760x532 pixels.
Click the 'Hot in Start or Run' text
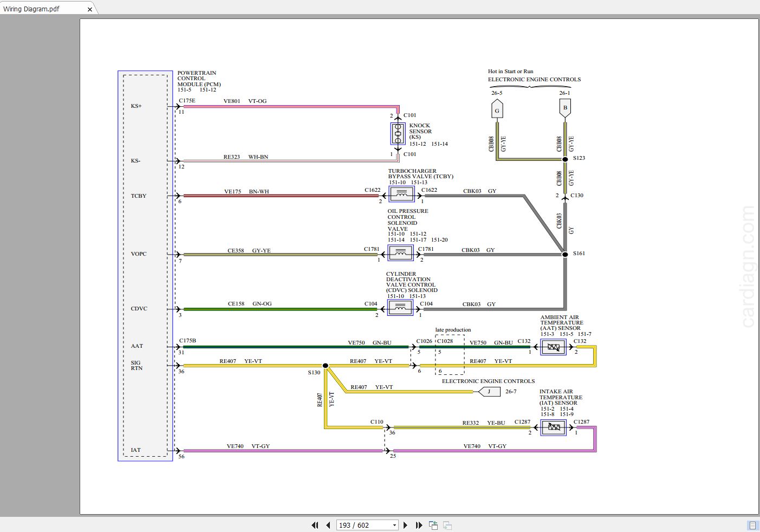pyautogui.click(x=510, y=72)
